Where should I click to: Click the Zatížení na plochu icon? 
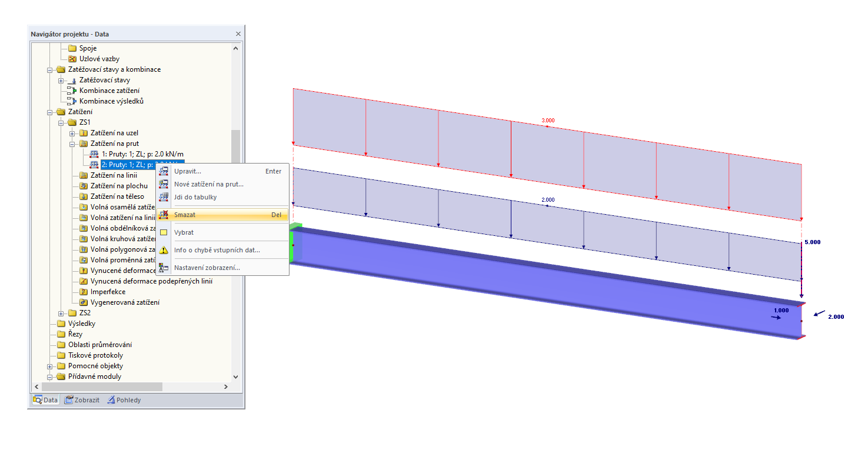click(x=84, y=186)
